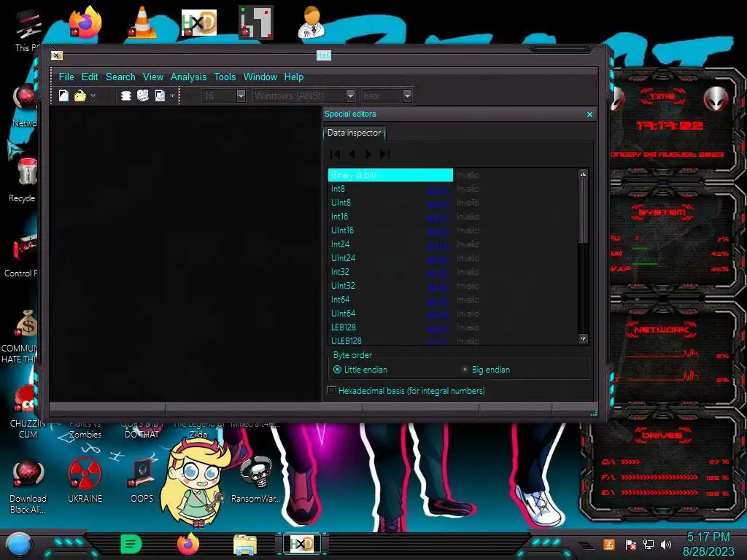Open bytes-per-row 16 dropdown
The width and height of the screenshot is (747, 560).
point(241,96)
